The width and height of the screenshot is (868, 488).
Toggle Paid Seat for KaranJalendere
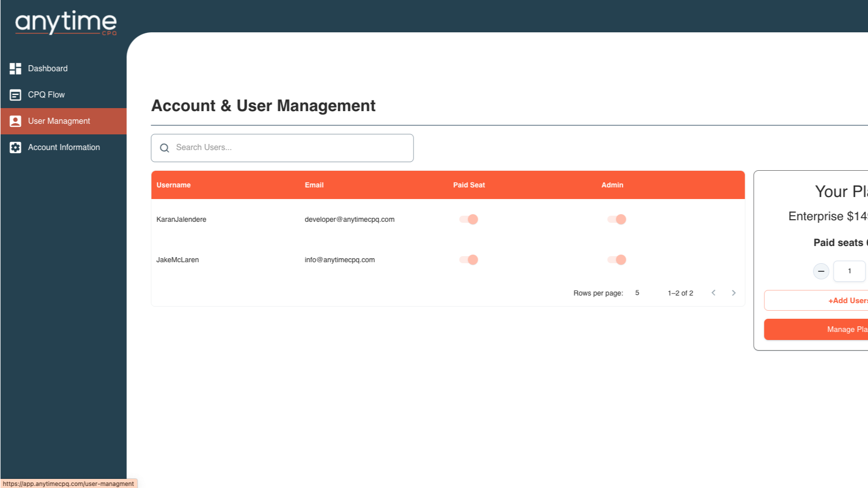pyautogui.click(x=469, y=219)
